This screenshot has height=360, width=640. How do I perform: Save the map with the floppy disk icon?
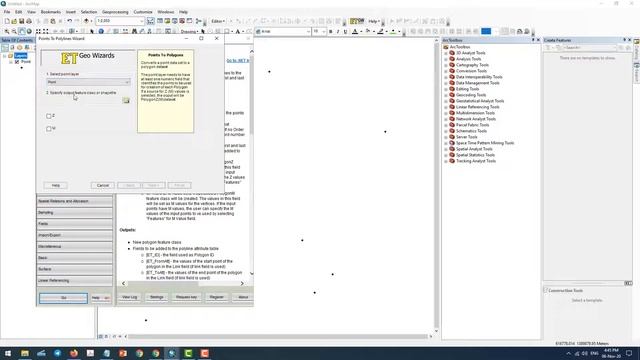(22, 21)
